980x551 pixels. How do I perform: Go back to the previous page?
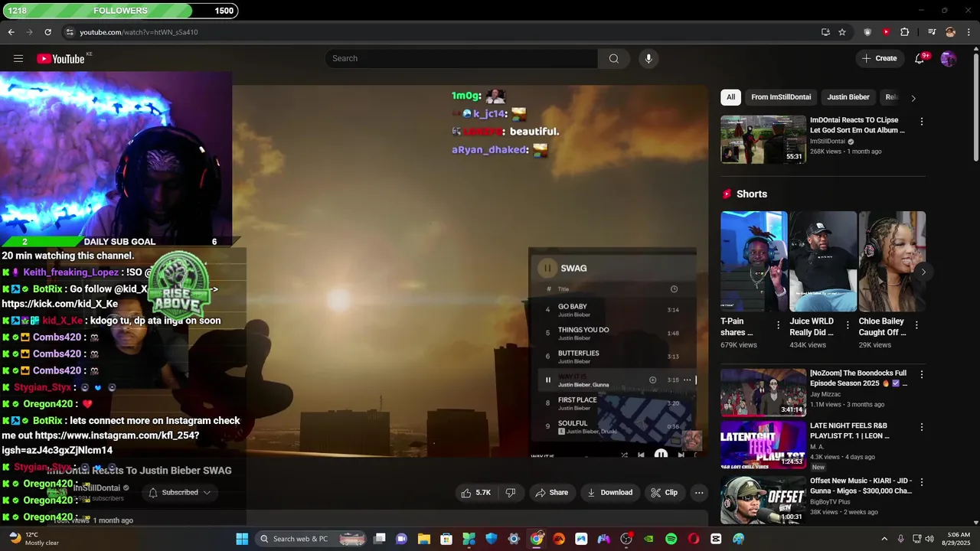point(11,32)
